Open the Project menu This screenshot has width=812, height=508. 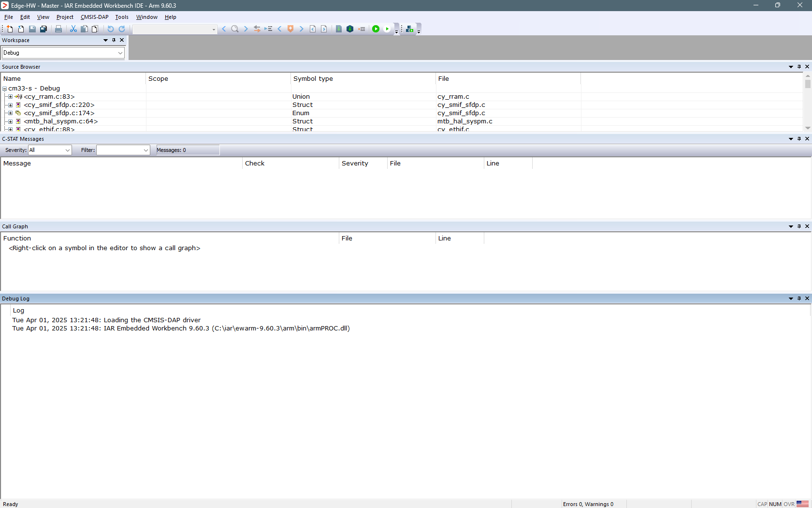pos(65,17)
